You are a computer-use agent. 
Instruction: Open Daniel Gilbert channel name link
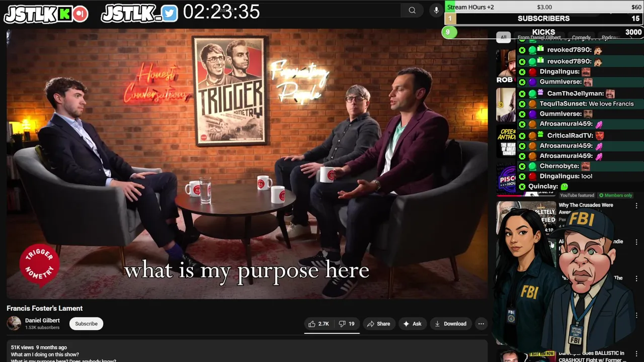(x=42, y=320)
